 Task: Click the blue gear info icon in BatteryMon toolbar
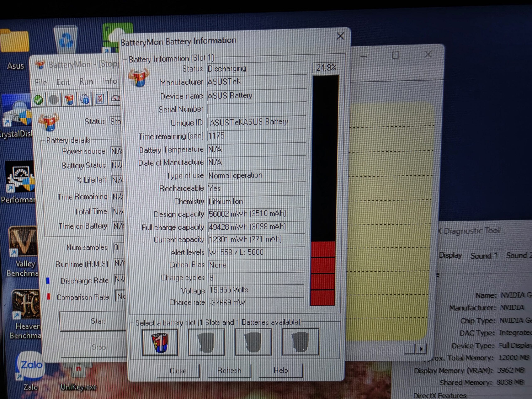(x=85, y=99)
